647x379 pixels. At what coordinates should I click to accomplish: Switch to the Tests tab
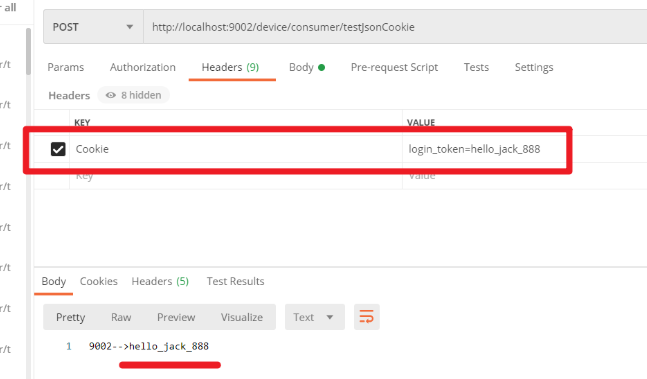[x=476, y=67]
